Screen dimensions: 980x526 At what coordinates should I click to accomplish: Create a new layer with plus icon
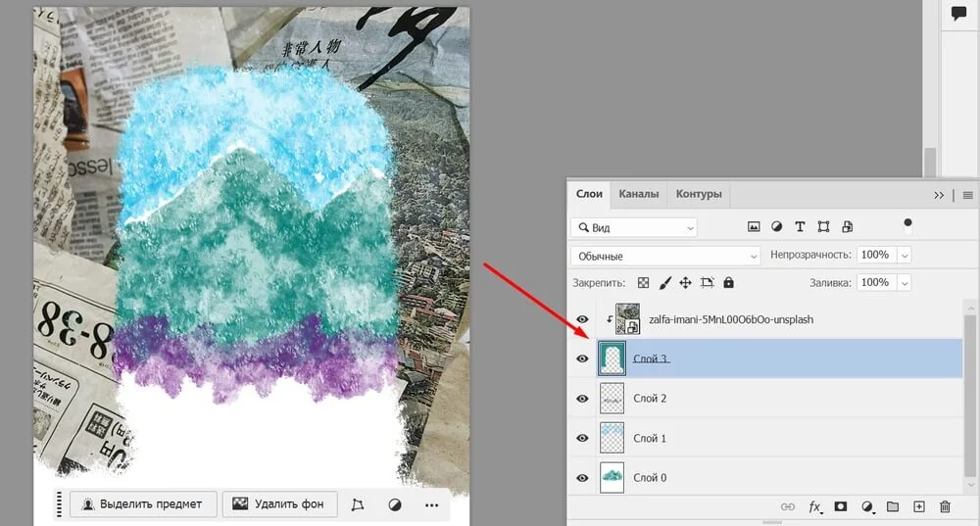918,506
